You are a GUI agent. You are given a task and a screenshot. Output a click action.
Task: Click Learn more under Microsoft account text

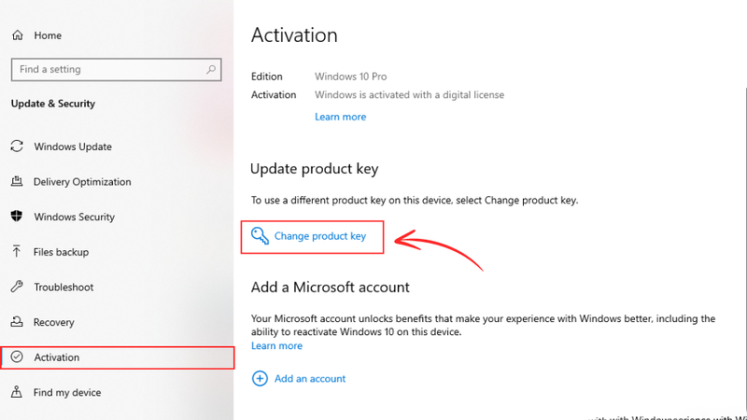click(x=276, y=346)
